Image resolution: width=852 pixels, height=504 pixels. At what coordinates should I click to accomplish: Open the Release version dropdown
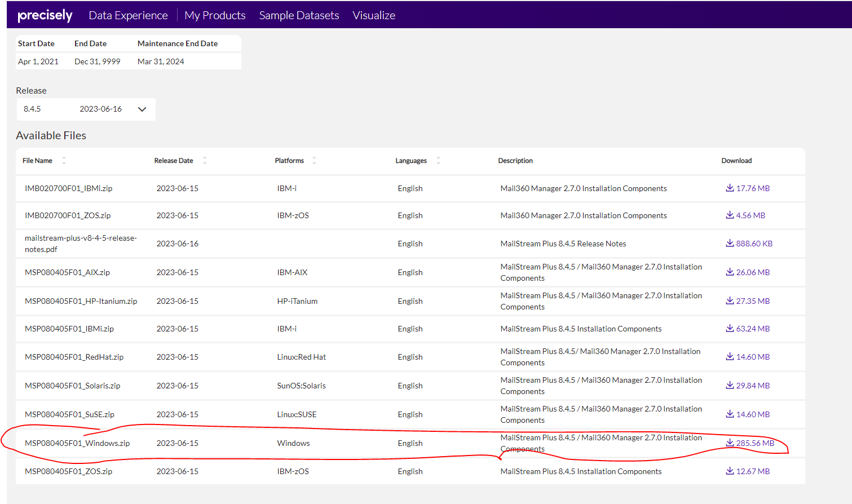click(x=86, y=109)
